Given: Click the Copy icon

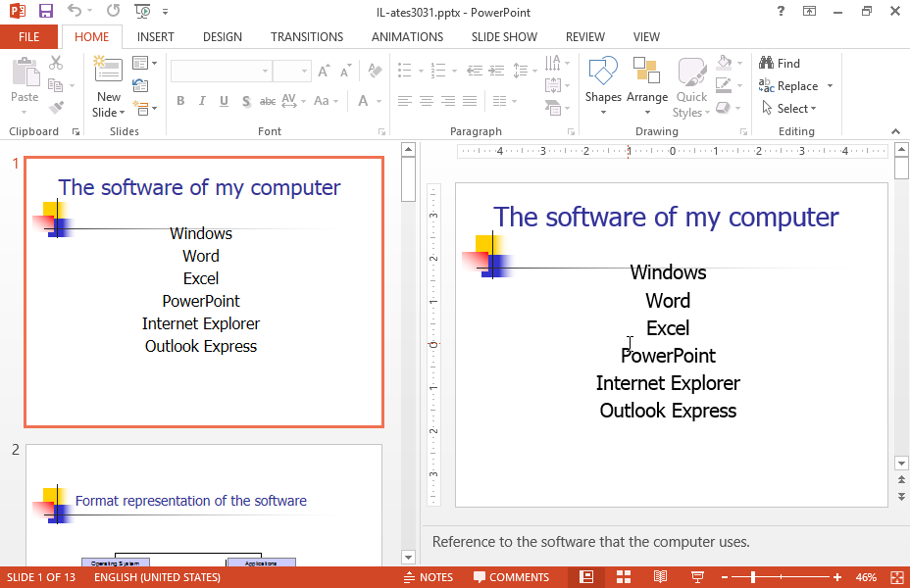Looking at the screenshot, I should [56, 85].
